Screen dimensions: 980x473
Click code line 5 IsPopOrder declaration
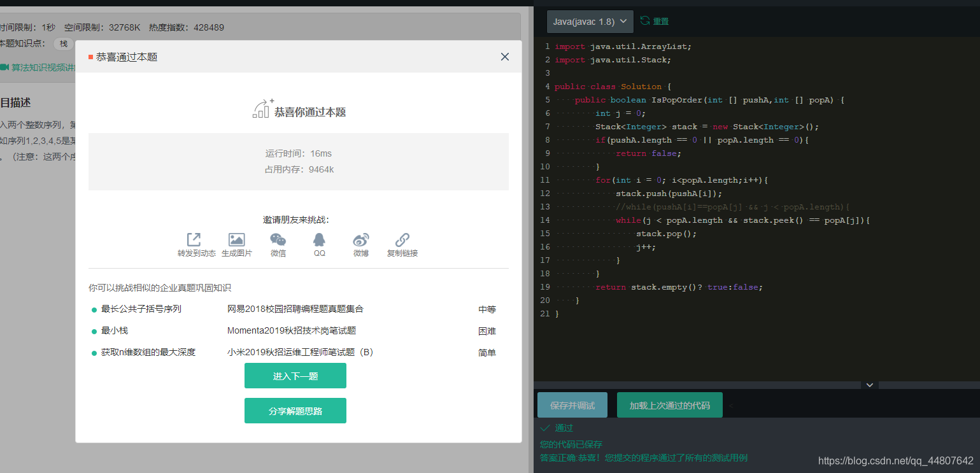pyautogui.click(x=709, y=100)
